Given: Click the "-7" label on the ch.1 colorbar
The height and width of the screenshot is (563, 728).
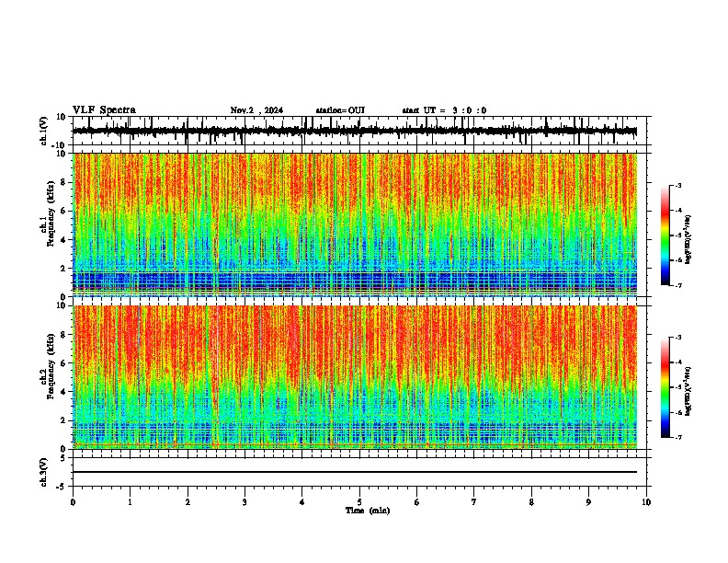Looking at the screenshot, I should 677,285.
